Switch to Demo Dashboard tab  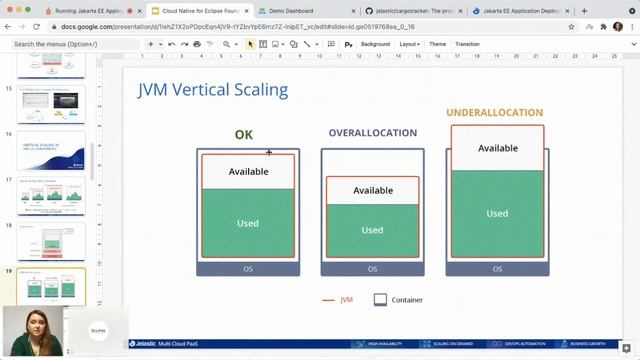291,11
